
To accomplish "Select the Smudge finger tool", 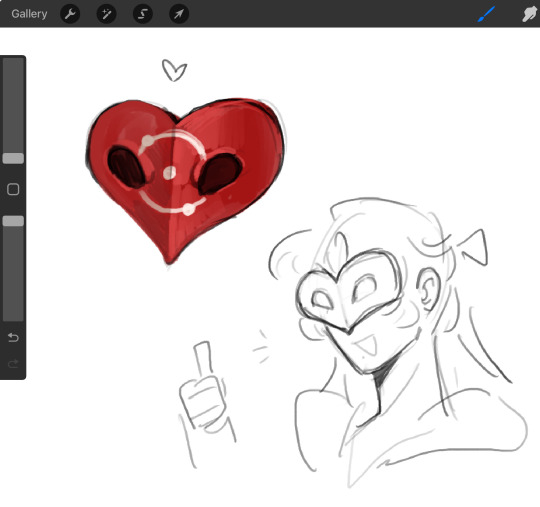I will (530, 14).
